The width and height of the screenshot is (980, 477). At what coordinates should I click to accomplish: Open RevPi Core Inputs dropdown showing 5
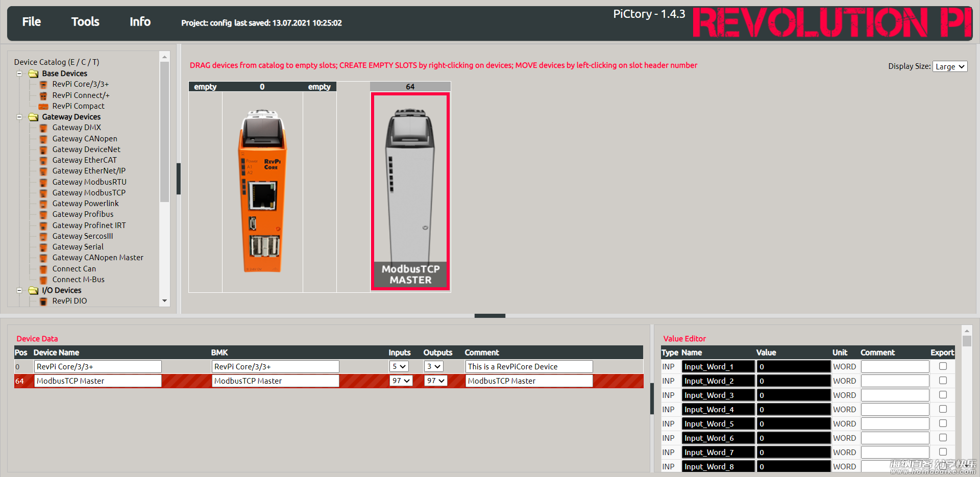(399, 366)
